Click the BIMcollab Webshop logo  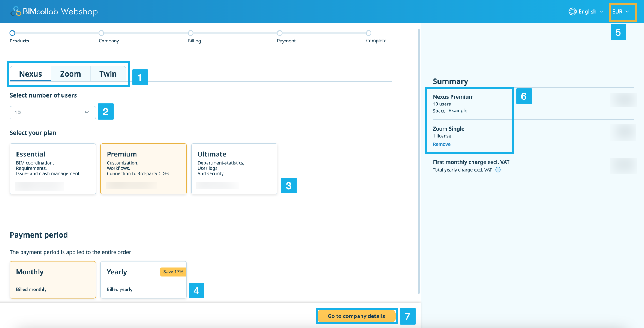coord(54,11)
